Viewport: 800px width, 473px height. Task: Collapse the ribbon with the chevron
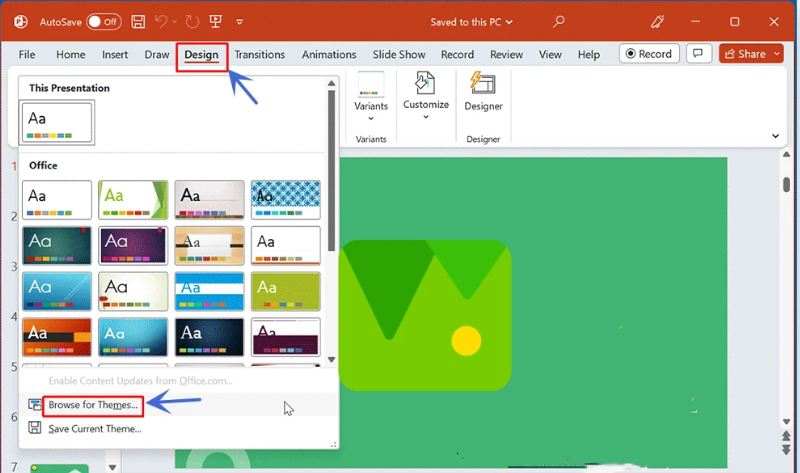776,136
